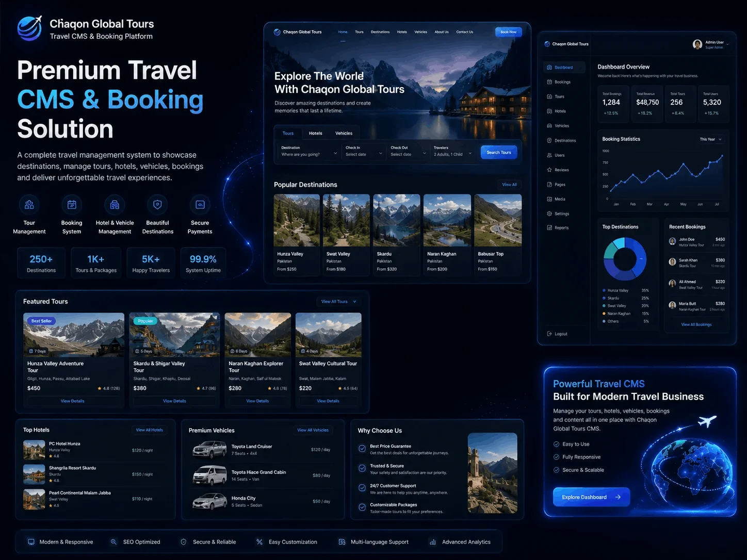Image resolution: width=747 pixels, height=560 pixels.
Task: Click View All Hotels link
Action: (149, 430)
